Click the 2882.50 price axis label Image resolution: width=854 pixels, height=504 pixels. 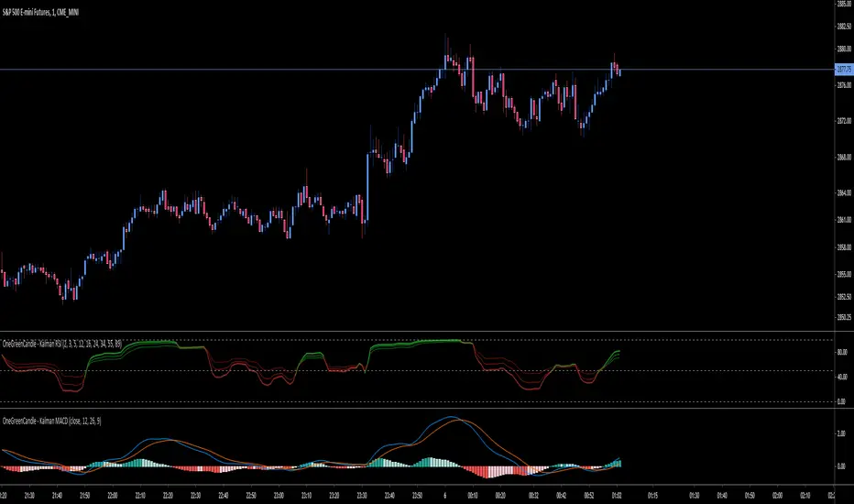[x=844, y=27]
